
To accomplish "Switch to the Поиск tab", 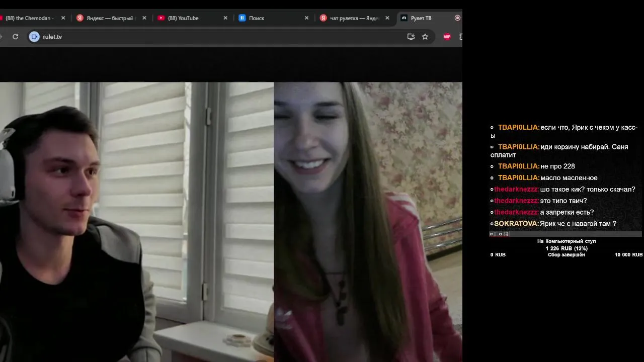I will (x=274, y=18).
